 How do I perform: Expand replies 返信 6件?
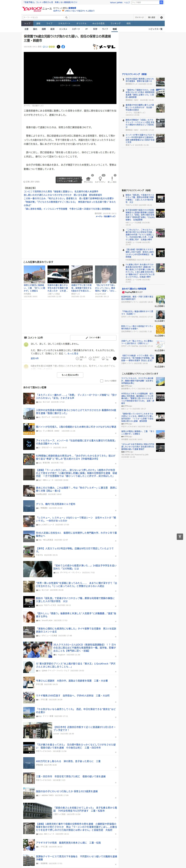[x=34, y=358]
